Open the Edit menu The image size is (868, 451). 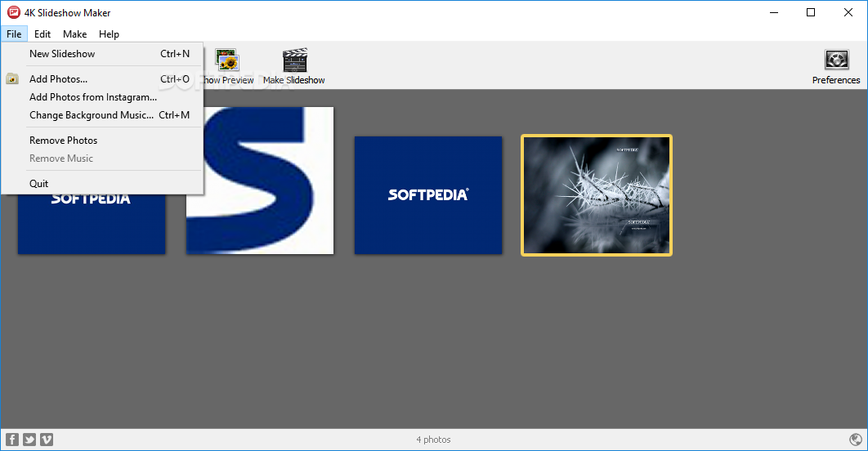point(42,33)
